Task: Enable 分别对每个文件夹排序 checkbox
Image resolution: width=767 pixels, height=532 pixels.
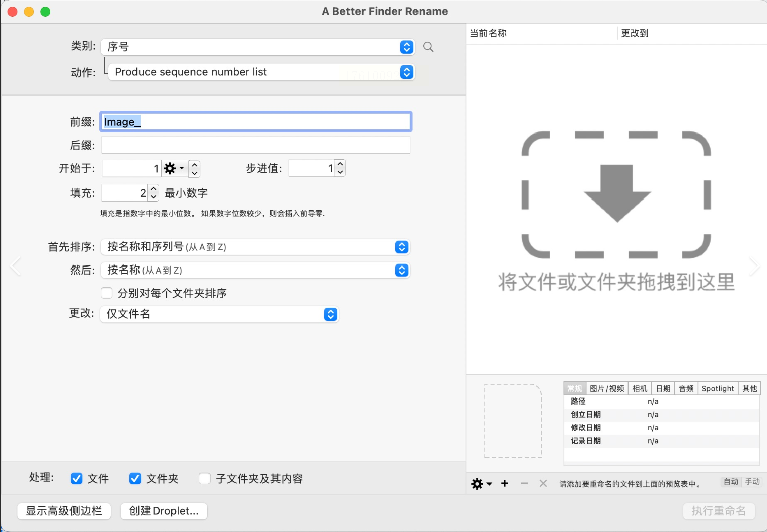Action: [x=106, y=293]
